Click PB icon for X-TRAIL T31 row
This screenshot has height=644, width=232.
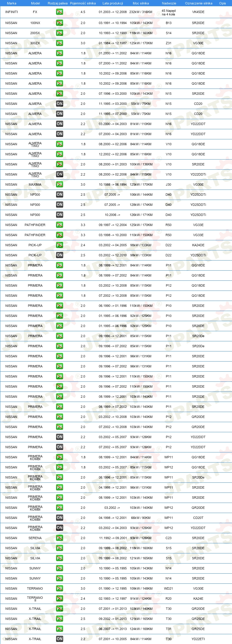(x=60, y=629)
